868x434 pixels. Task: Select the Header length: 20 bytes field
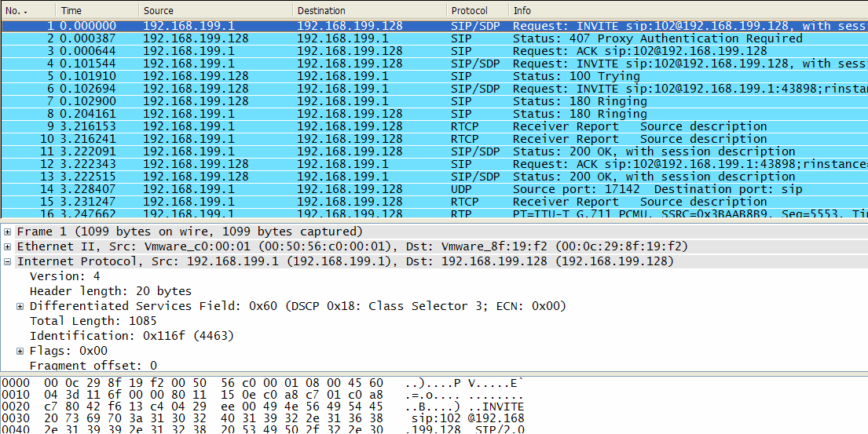111,291
